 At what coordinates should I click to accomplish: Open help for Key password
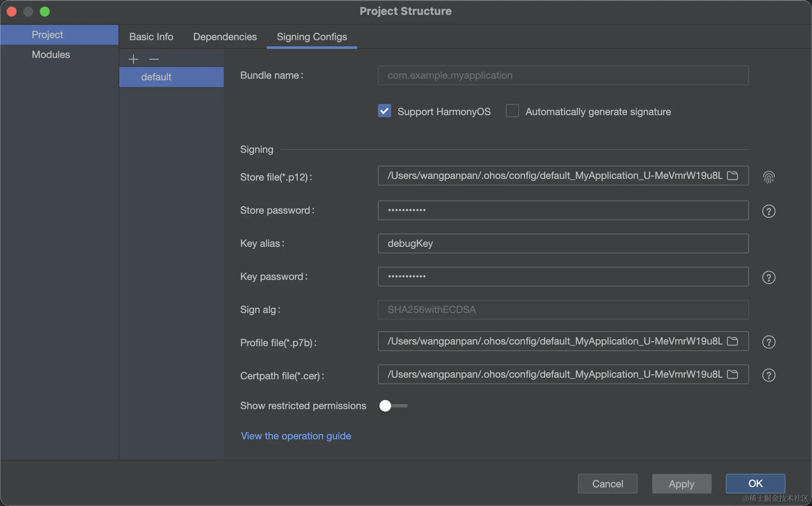(768, 277)
